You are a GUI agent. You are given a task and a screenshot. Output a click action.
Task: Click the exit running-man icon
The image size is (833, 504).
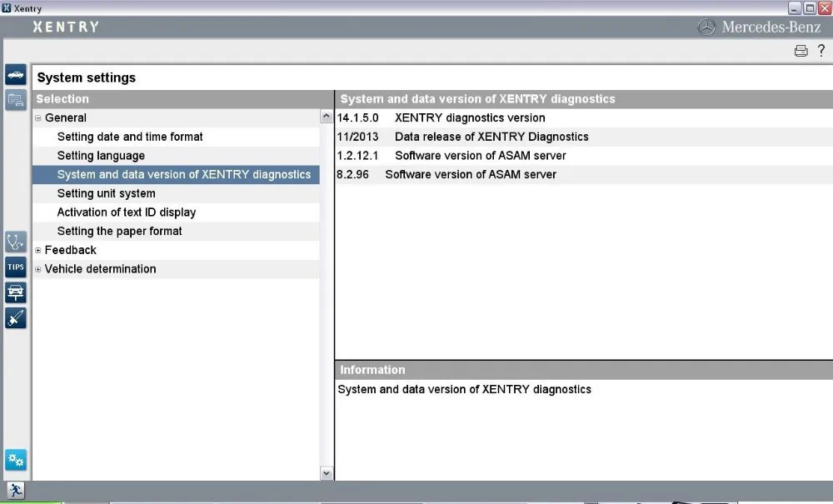click(x=15, y=491)
